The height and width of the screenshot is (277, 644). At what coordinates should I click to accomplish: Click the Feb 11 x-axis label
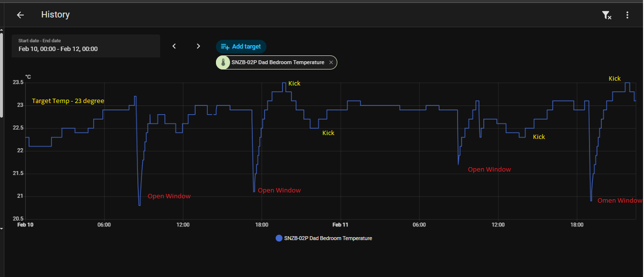340,225
